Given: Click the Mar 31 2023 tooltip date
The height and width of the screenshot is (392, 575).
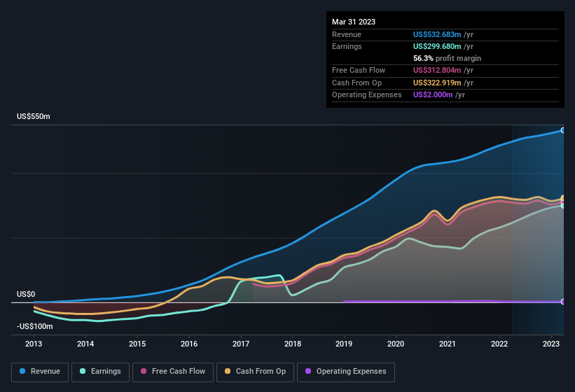Looking at the screenshot, I should point(354,22).
